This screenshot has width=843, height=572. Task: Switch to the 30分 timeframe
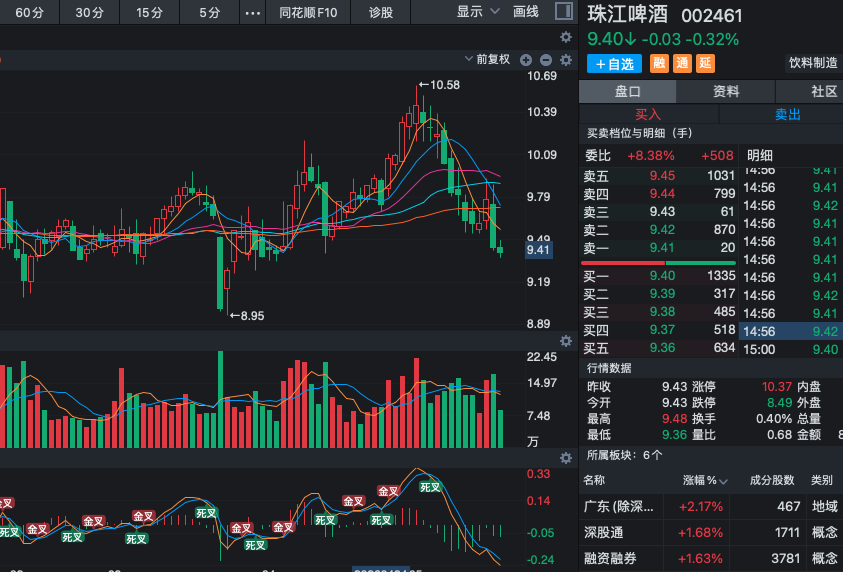coord(89,12)
